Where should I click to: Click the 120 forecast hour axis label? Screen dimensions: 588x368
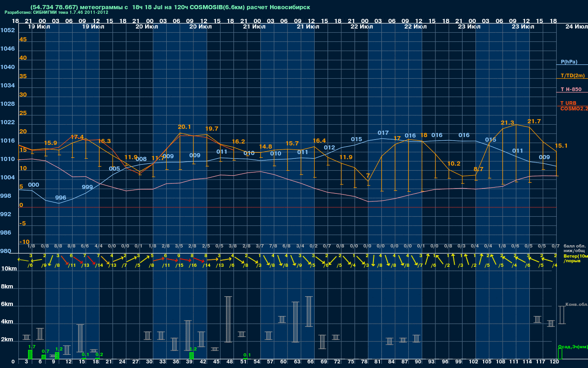tap(554, 362)
